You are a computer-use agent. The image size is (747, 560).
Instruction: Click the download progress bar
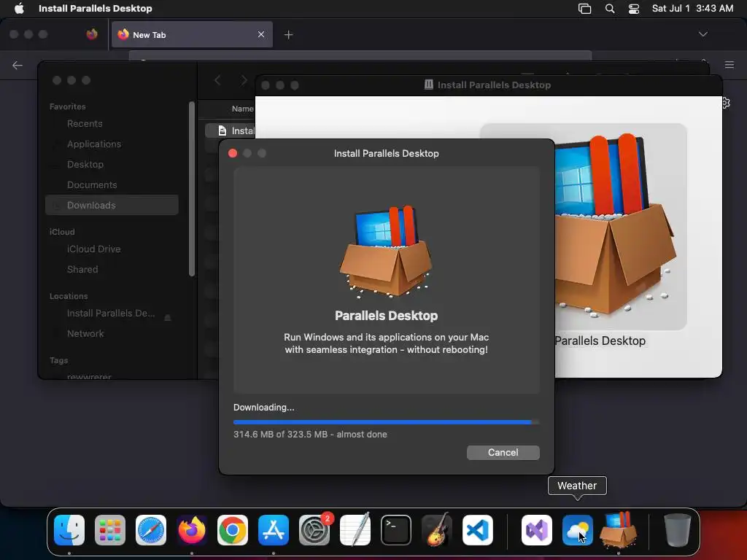pyautogui.click(x=387, y=422)
